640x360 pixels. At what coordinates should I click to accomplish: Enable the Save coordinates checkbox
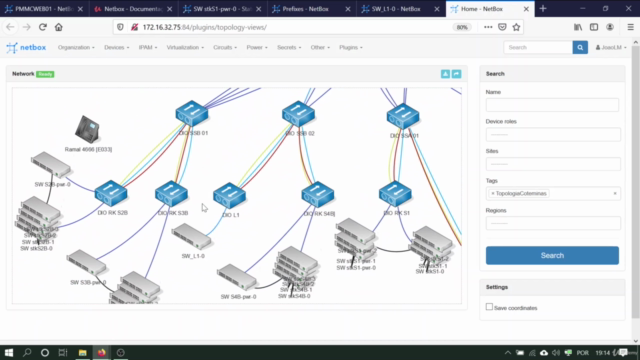pyautogui.click(x=489, y=307)
